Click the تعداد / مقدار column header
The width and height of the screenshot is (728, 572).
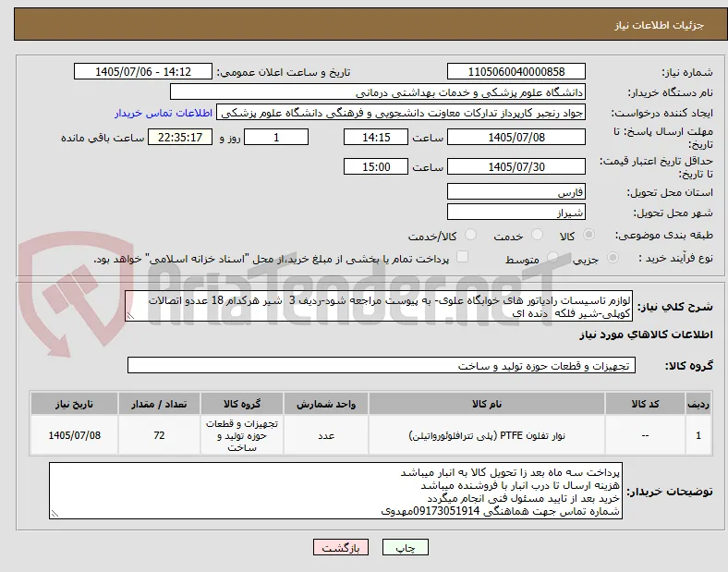point(159,404)
